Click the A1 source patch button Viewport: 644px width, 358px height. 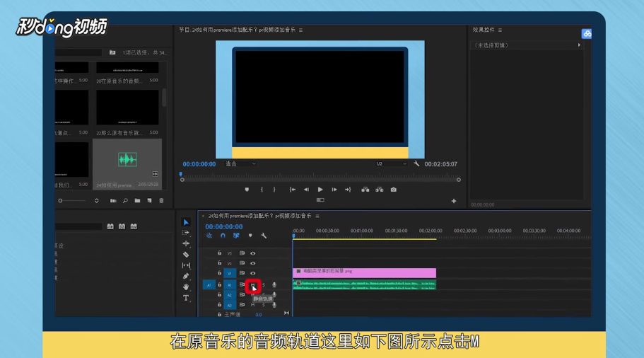(x=209, y=285)
